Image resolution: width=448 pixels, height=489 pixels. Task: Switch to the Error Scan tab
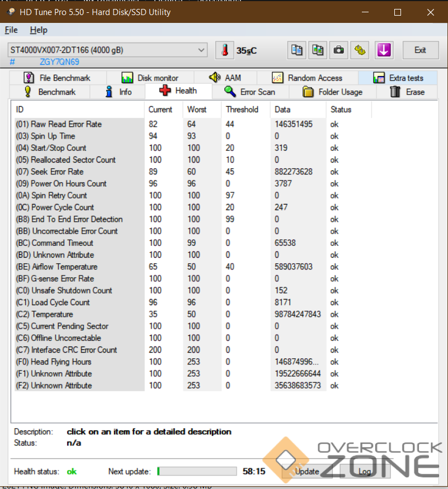coord(251,92)
